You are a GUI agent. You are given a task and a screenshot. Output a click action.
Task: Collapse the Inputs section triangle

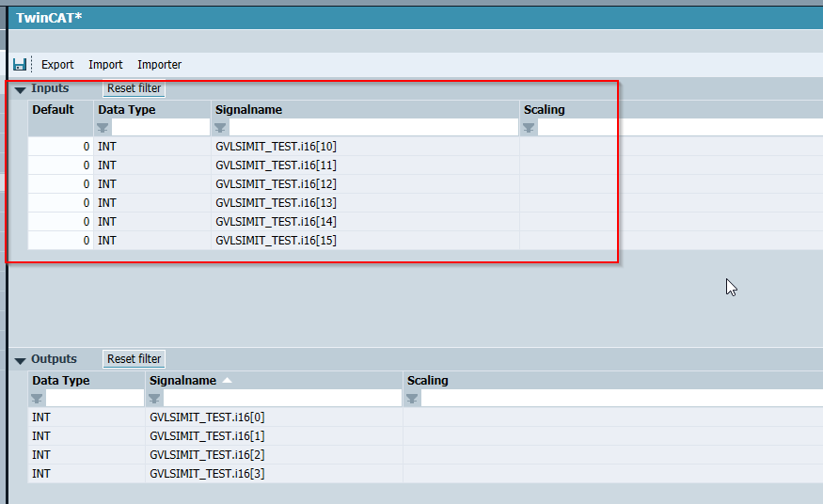[x=20, y=89]
